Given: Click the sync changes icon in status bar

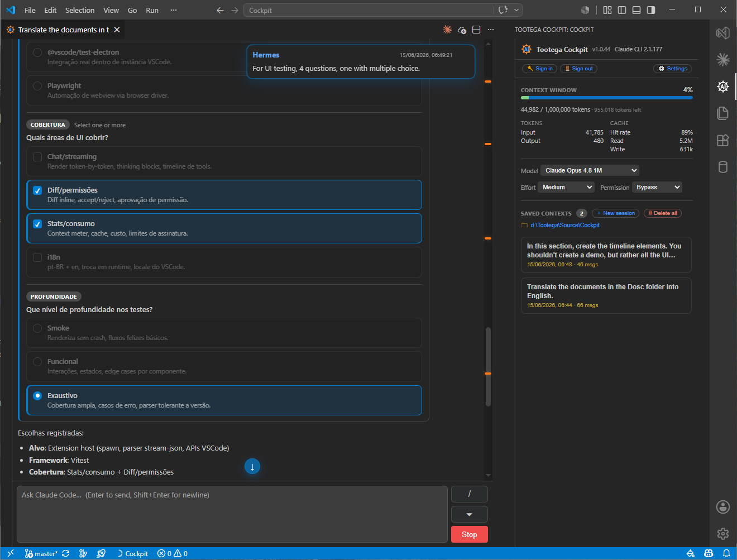Looking at the screenshot, I should [66, 553].
